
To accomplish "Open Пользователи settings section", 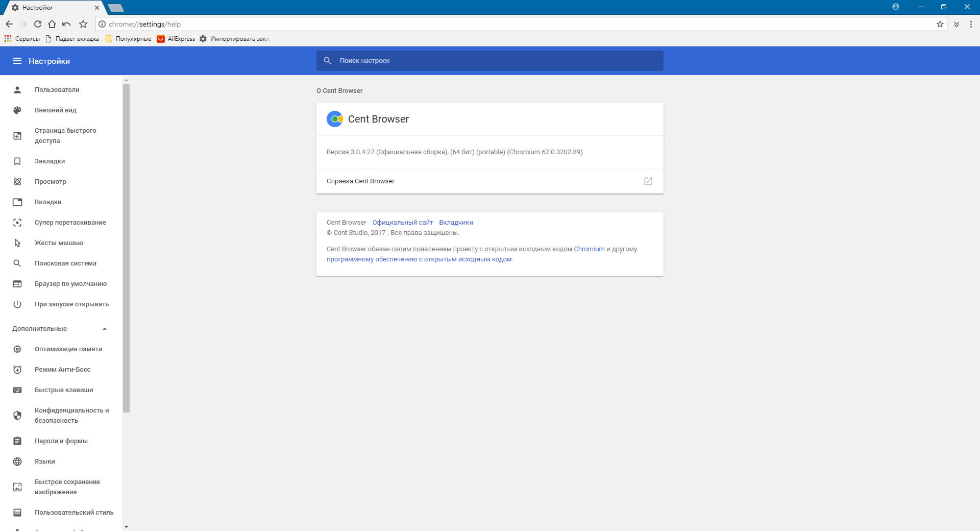I will pos(57,90).
